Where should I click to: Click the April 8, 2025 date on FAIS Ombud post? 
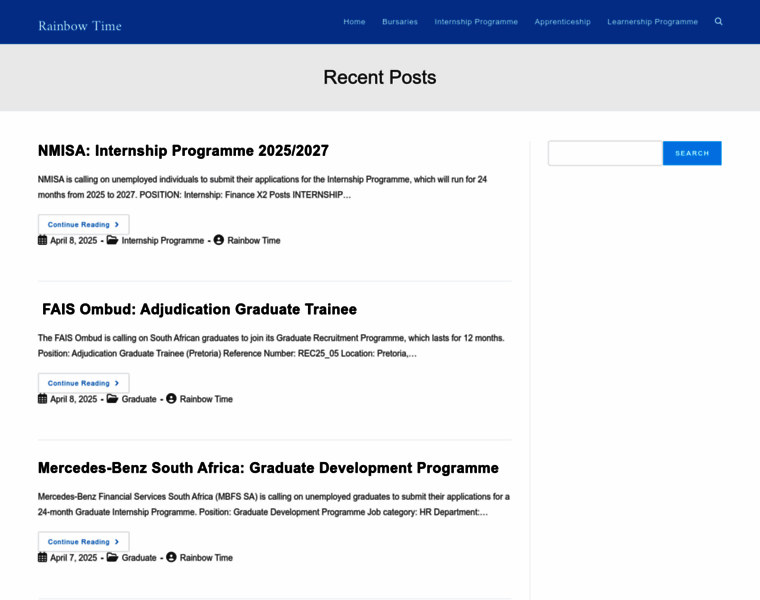click(74, 399)
